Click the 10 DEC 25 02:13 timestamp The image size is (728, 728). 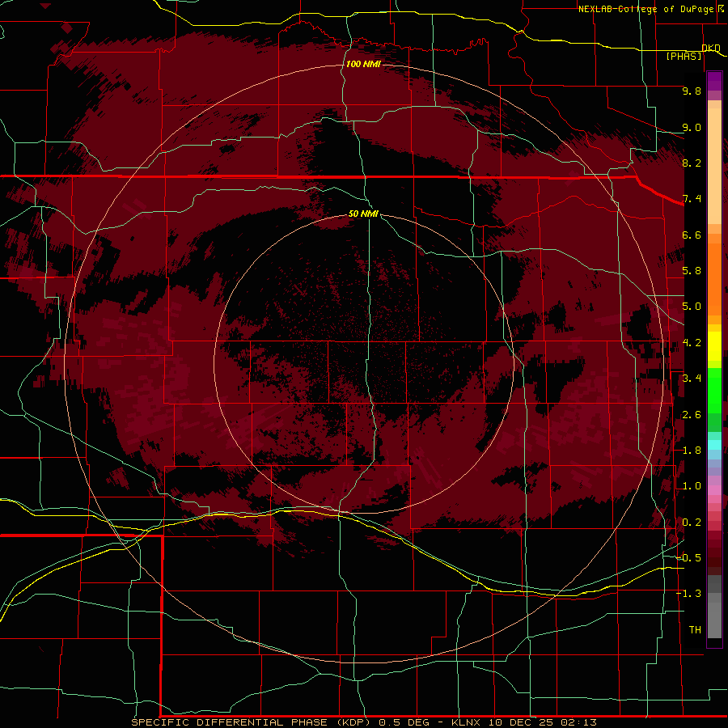click(x=542, y=722)
